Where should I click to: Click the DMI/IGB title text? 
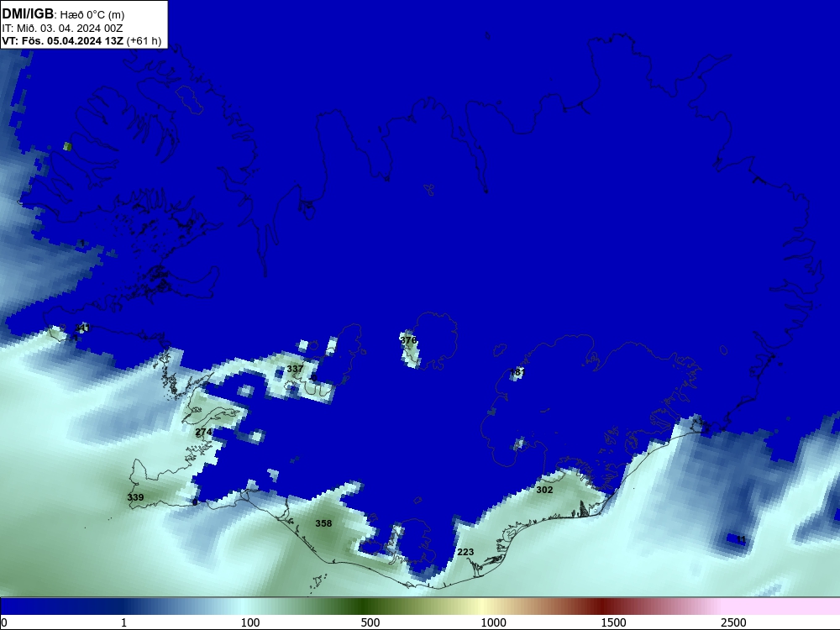point(28,14)
